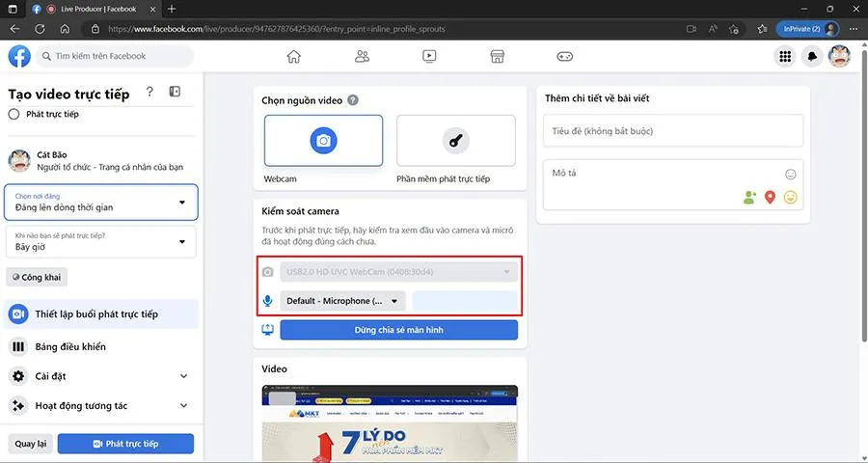Click the microphone audio level meter
Screen dimensions: 868x463
tap(465, 301)
